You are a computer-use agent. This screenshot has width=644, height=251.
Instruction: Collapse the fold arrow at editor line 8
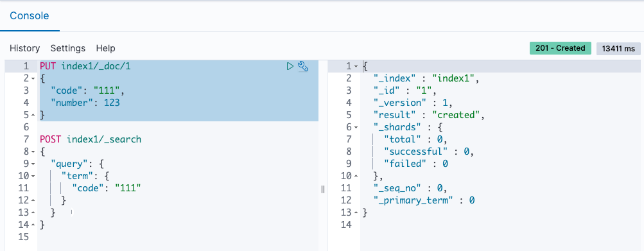pyautogui.click(x=33, y=151)
